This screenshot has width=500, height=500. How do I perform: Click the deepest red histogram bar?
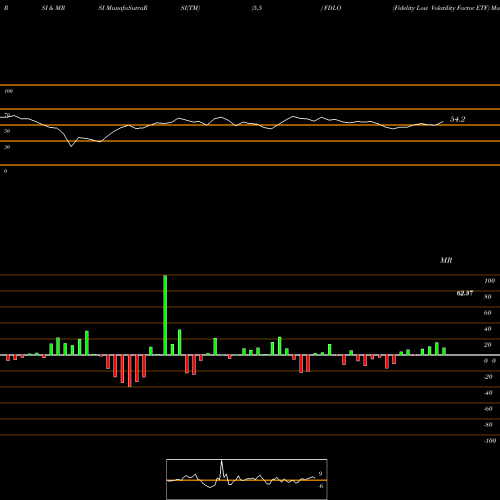point(129,371)
